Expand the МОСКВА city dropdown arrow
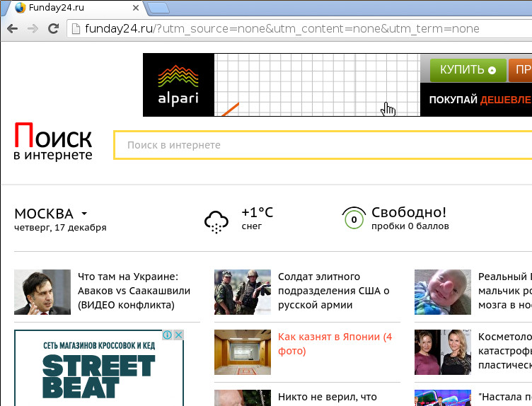Screen dimensions: 532x406 tap(84, 214)
